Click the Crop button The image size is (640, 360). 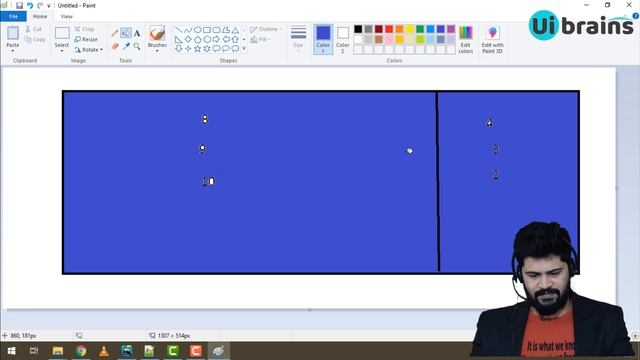pyautogui.click(x=84, y=29)
